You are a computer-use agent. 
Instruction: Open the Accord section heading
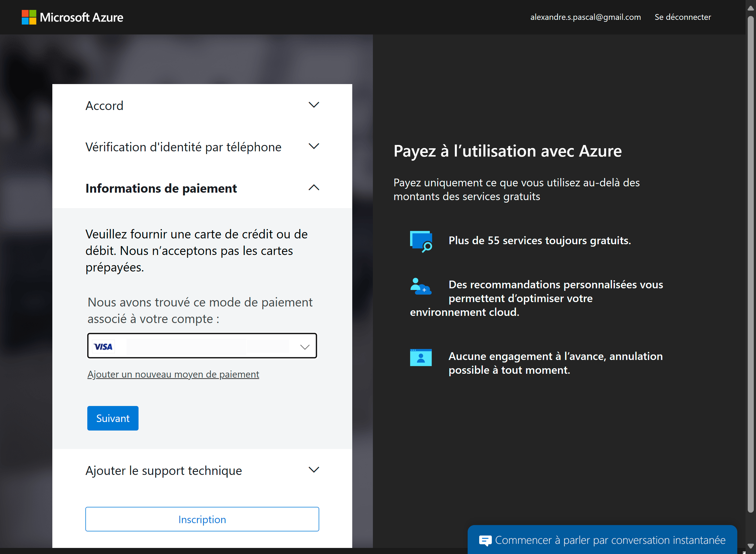[104, 106]
